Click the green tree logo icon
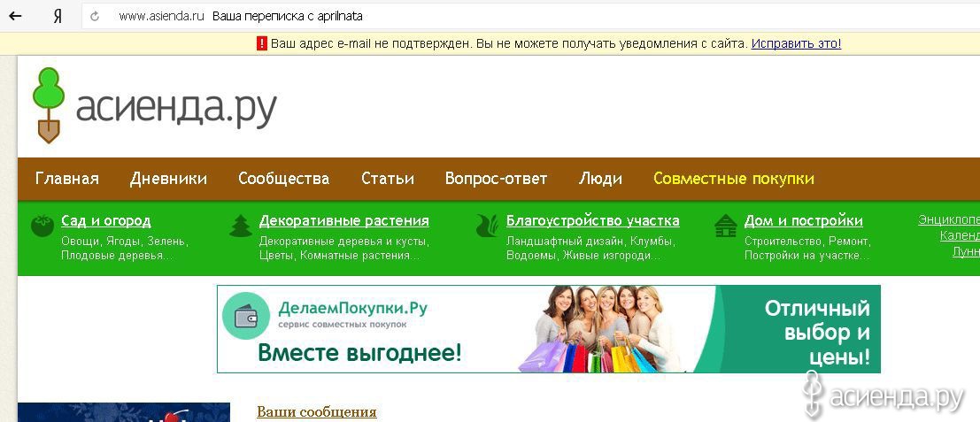The width and height of the screenshot is (980, 422). pos(48,105)
